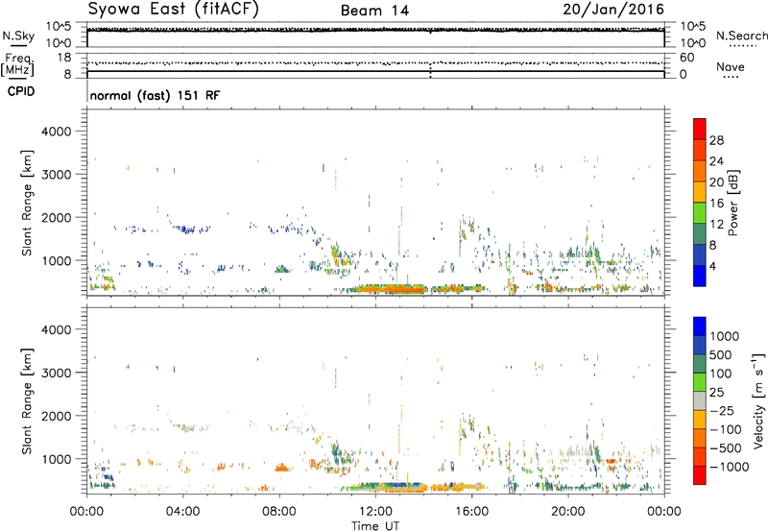Click the frequency axis value '18'
Screen dimensions: 768x532
click(63, 58)
